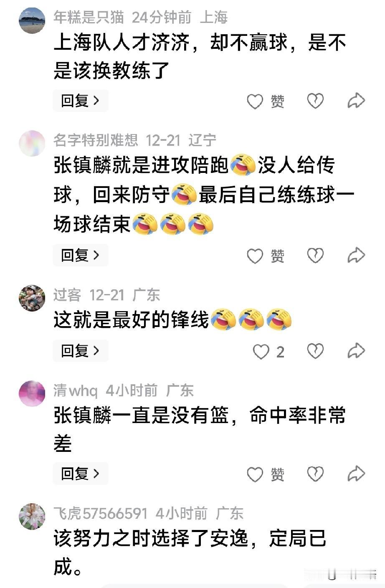This screenshot has height=588, width=385.
Task: Dislike the 上海队人才济济 comment
Action: pos(315,101)
